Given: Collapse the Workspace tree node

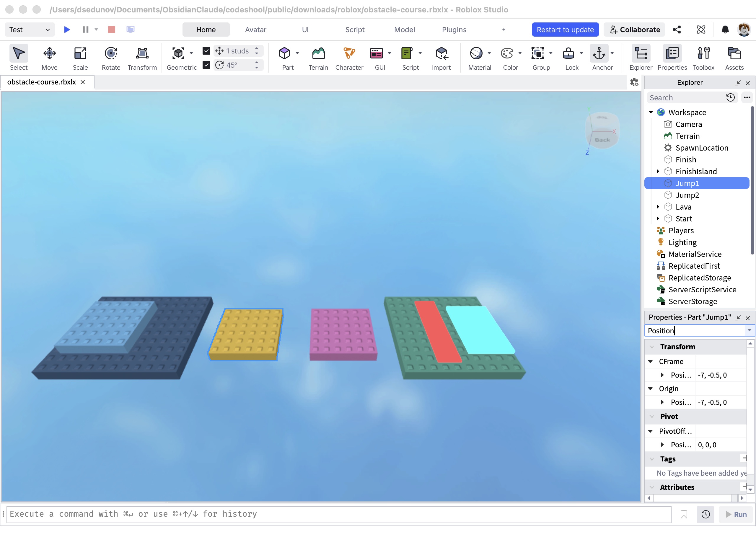Looking at the screenshot, I should point(651,112).
